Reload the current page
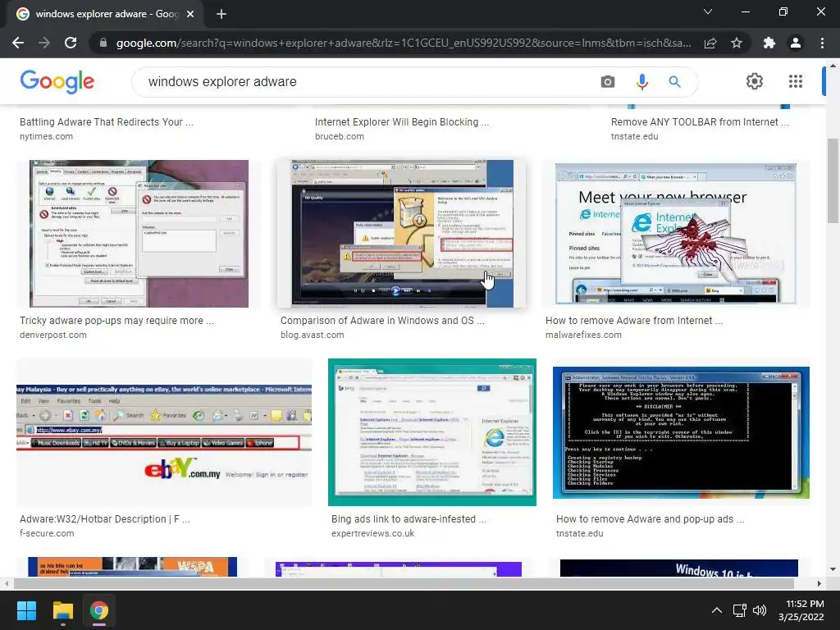This screenshot has width=840, height=630. 71,43
